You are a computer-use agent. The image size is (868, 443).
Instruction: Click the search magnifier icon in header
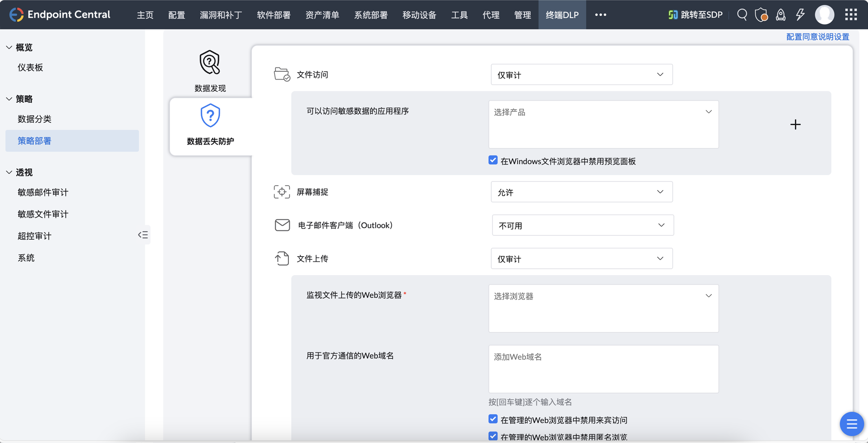coord(742,14)
